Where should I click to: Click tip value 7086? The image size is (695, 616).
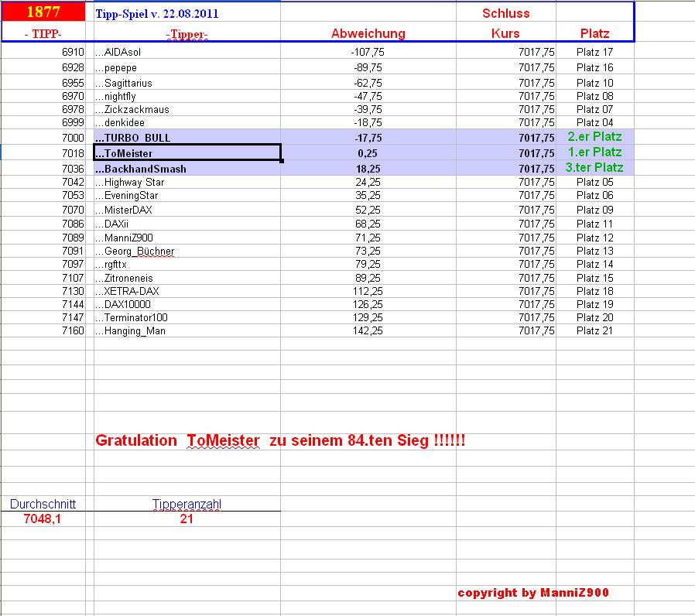coord(43,224)
